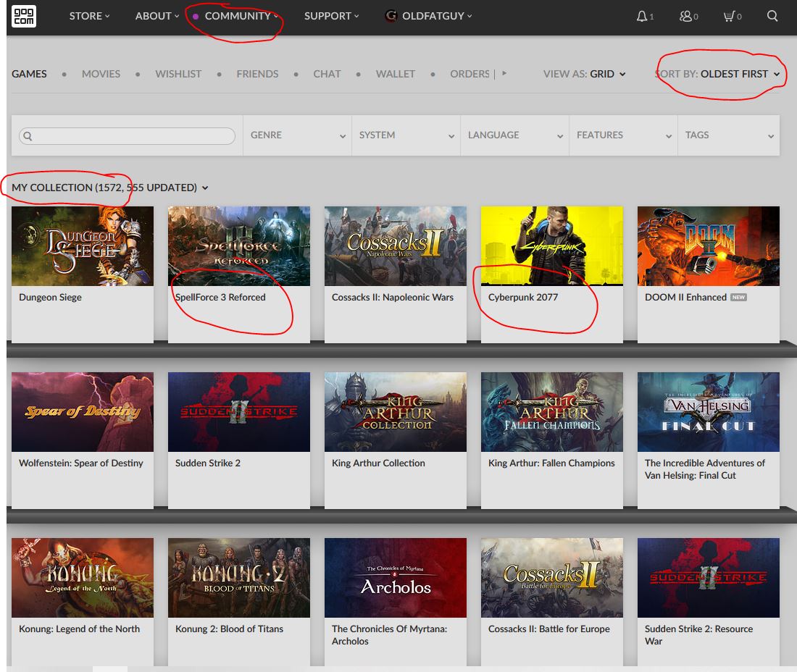Expand the STORE menu
The image size is (797, 672).
pos(89,16)
